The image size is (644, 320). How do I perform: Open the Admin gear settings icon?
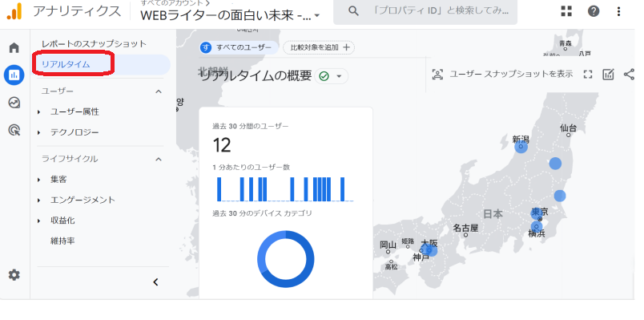coord(14,275)
